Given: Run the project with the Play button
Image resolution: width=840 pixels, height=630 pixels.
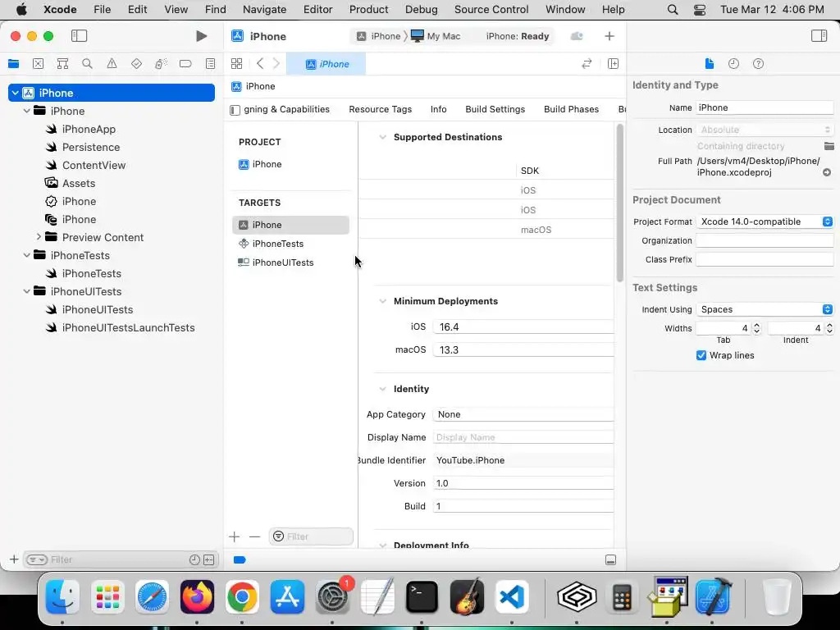Looking at the screenshot, I should 201,36.
